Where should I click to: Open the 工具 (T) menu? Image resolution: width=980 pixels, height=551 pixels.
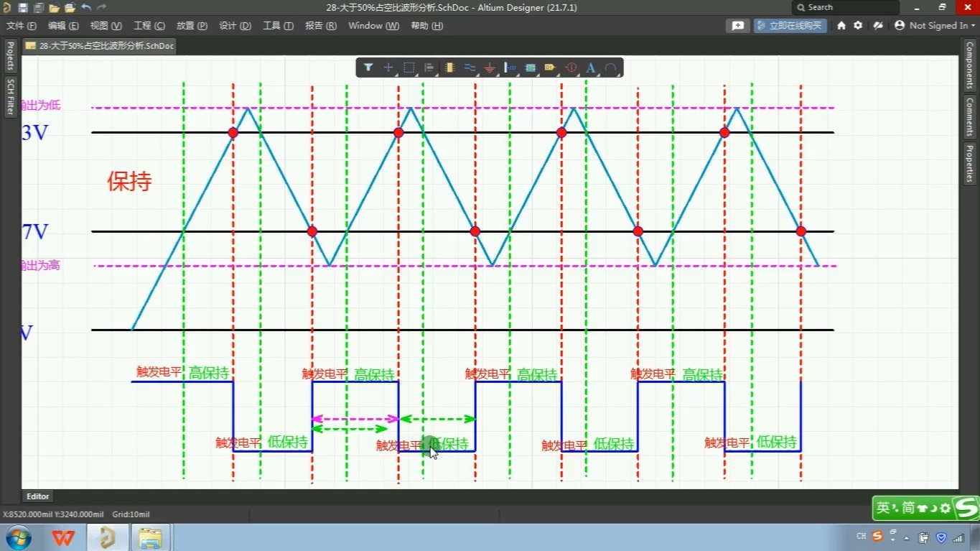pos(279,25)
